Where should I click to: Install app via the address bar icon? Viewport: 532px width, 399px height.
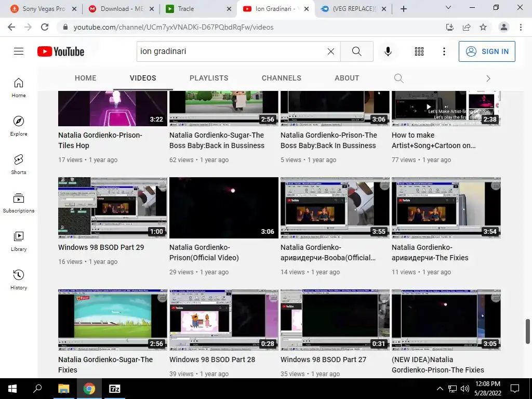click(449, 27)
